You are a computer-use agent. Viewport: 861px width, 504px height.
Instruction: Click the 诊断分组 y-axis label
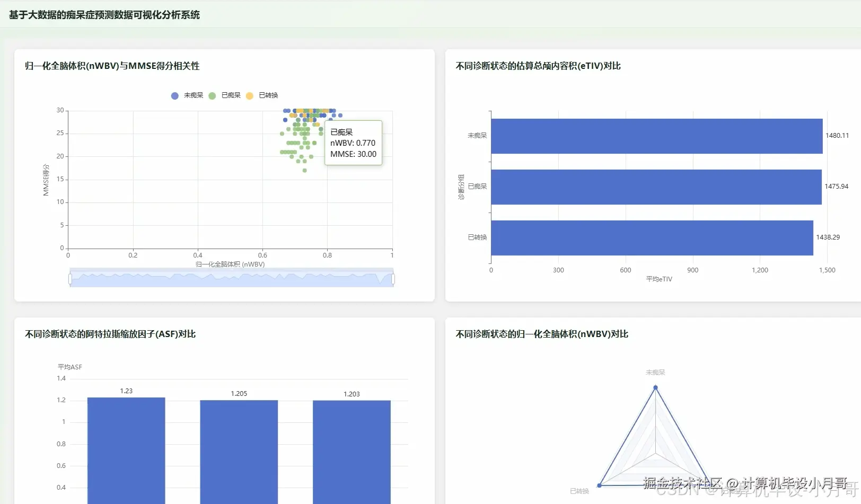[461, 187]
